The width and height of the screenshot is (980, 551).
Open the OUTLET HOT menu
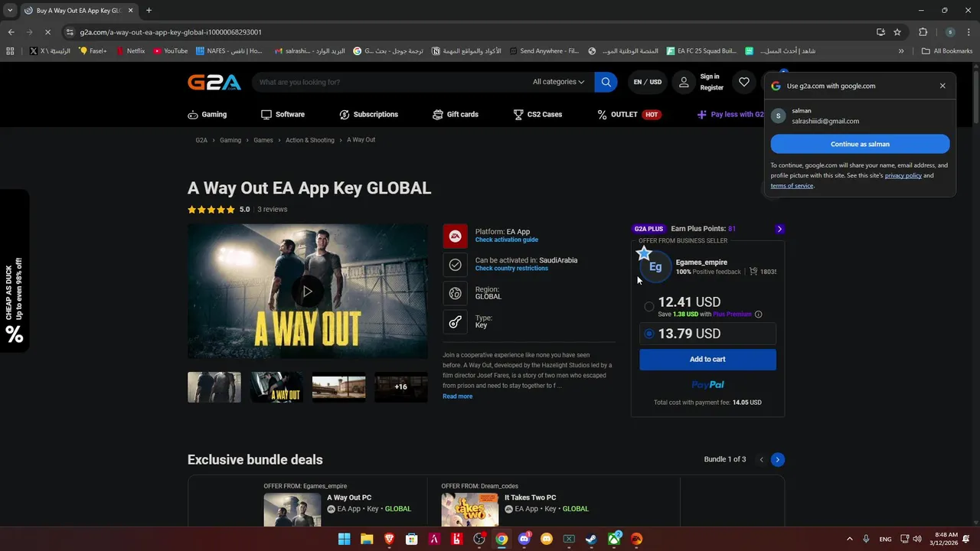[629, 114]
